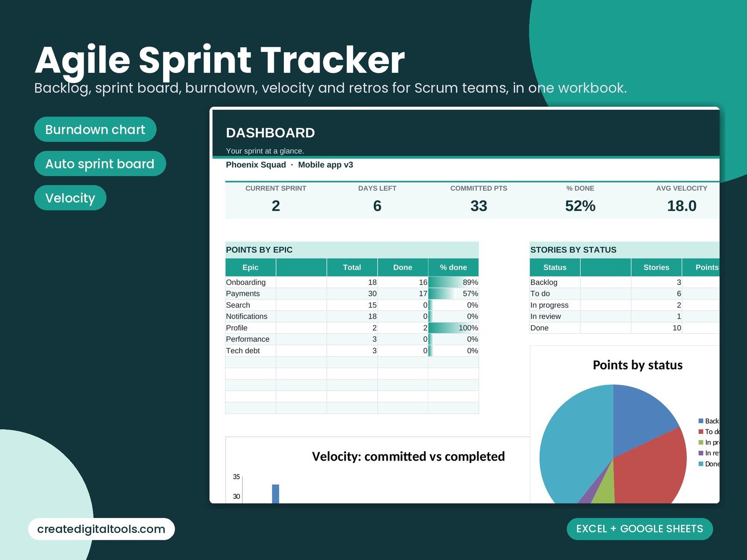This screenshot has height=560, width=747.
Task: Click the 89% progress bar for Onboarding
Action: tap(453, 282)
